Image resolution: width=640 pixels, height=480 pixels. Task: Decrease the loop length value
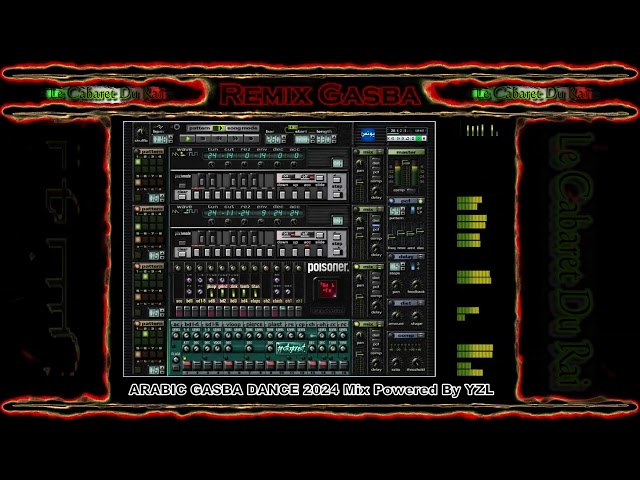click(334, 141)
